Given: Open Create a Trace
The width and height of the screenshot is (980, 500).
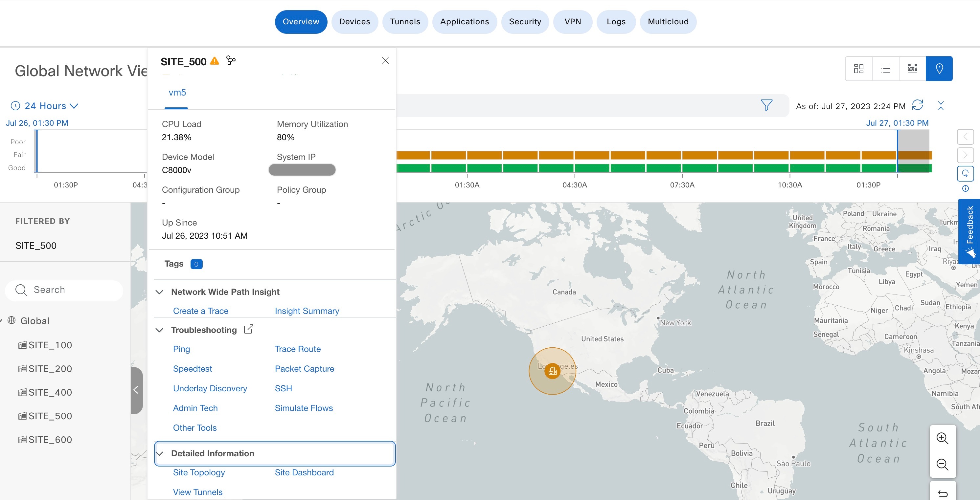Looking at the screenshot, I should pyautogui.click(x=200, y=311).
